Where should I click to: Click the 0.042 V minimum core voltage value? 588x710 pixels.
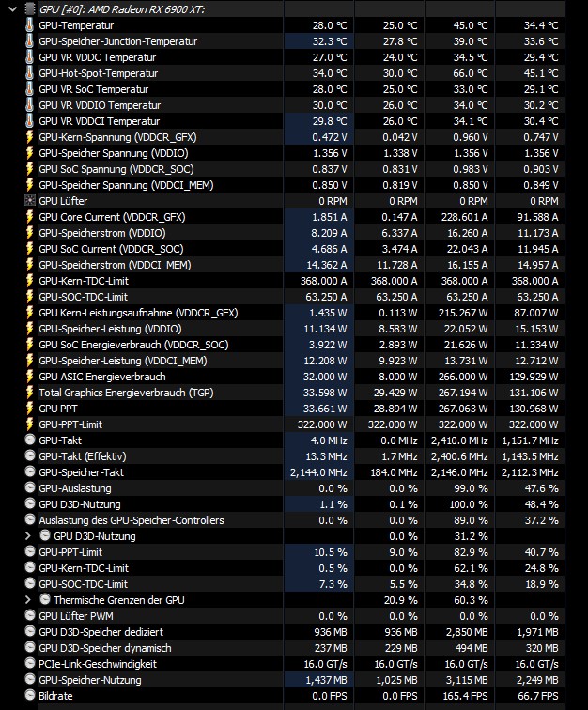pos(399,137)
